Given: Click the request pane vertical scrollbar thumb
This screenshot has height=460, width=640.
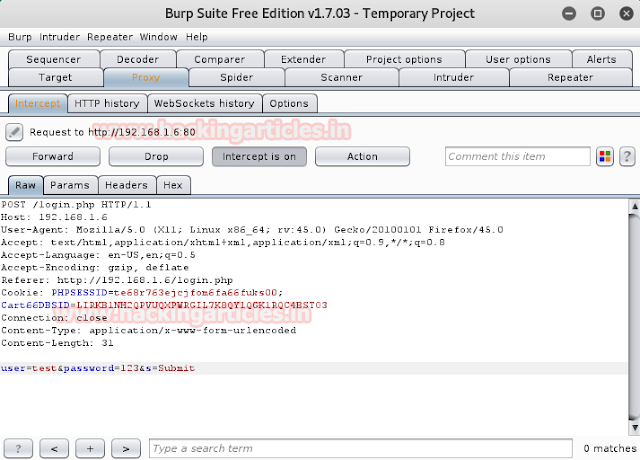Looking at the screenshot, I should click(x=634, y=317).
